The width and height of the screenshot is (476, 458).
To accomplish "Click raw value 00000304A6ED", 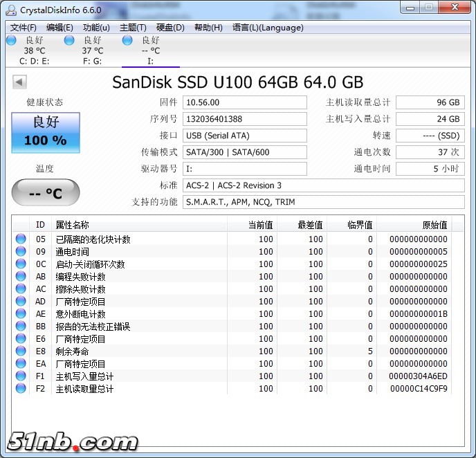I will [x=418, y=376].
